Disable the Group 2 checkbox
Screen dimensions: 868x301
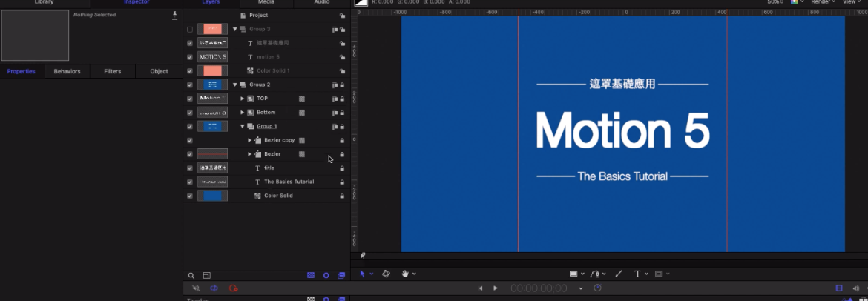tap(190, 85)
